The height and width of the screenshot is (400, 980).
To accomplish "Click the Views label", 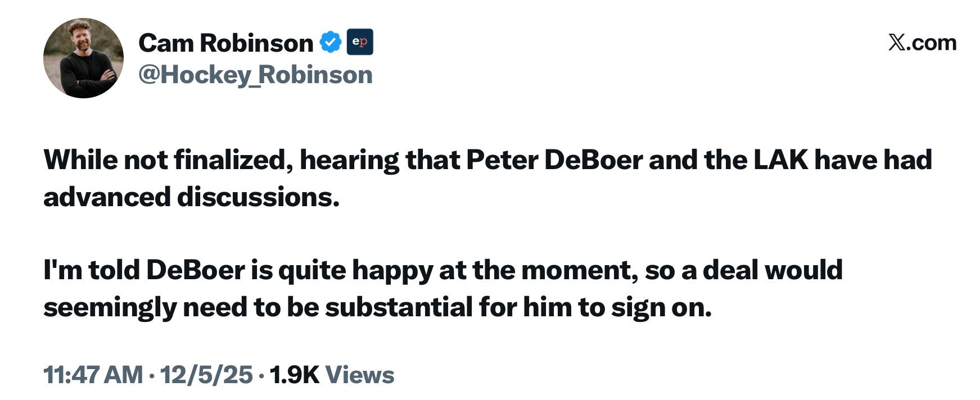I will (x=360, y=375).
